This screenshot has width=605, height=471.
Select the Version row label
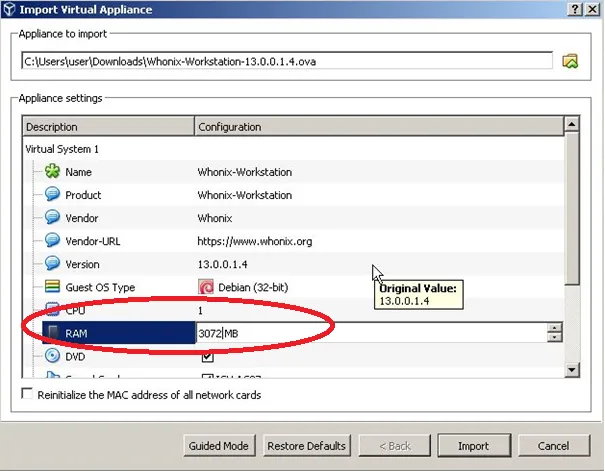coord(82,264)
